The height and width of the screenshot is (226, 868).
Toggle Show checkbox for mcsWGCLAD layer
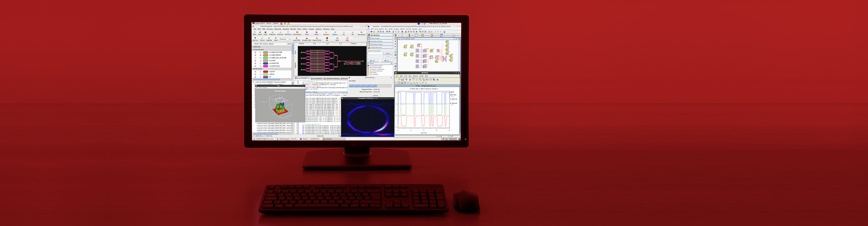255,66
